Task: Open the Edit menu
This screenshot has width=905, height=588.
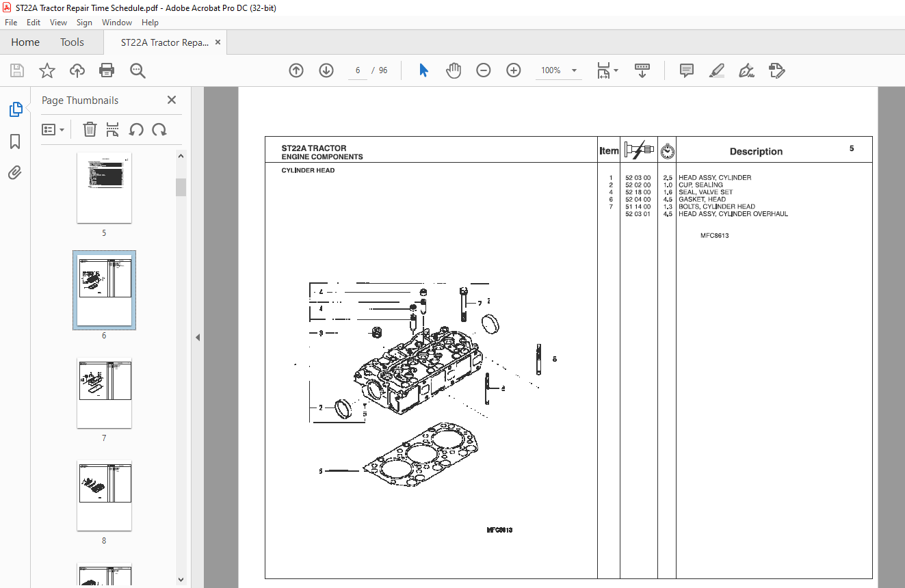Action: coord(34,23)
